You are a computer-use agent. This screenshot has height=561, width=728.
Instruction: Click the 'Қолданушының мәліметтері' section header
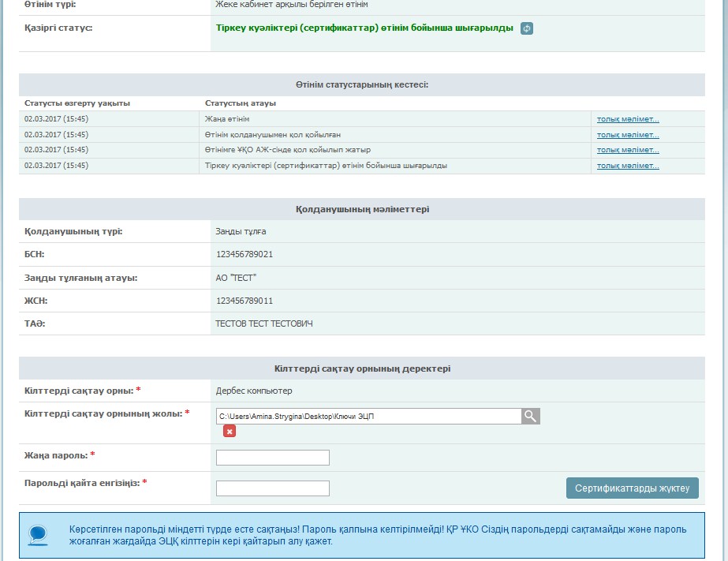[362, 209]
